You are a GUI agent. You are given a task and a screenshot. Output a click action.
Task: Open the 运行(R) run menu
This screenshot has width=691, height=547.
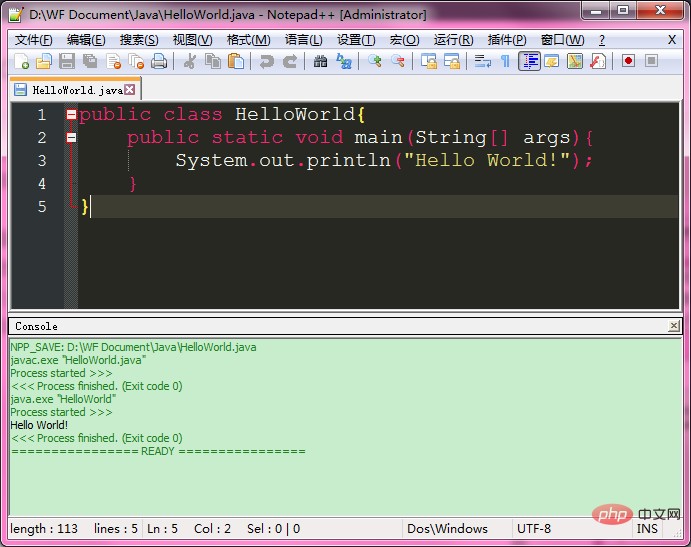453,40
